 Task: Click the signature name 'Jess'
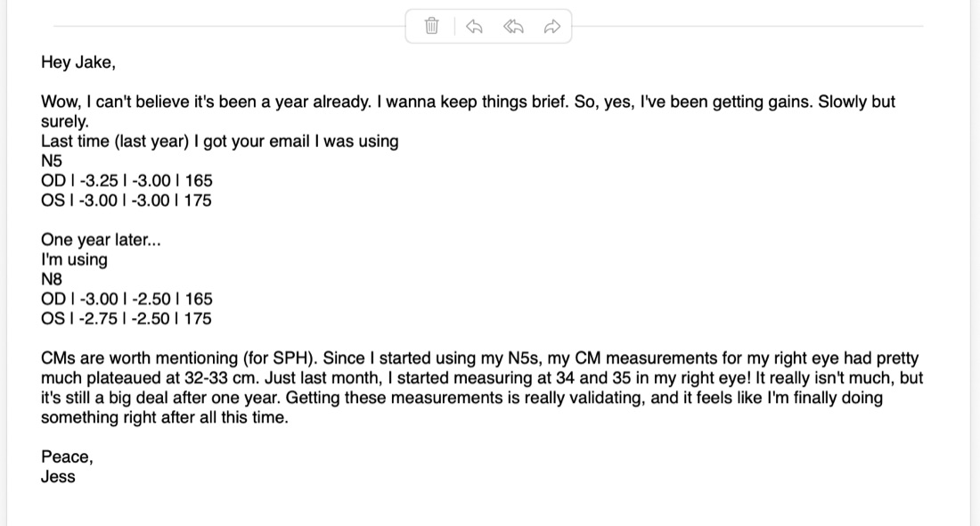58,477
